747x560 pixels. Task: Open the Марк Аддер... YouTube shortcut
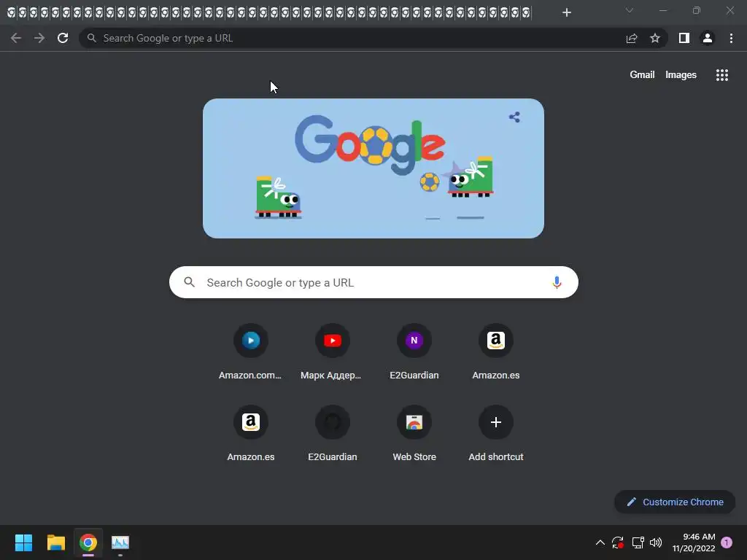(x=332, y=352)
